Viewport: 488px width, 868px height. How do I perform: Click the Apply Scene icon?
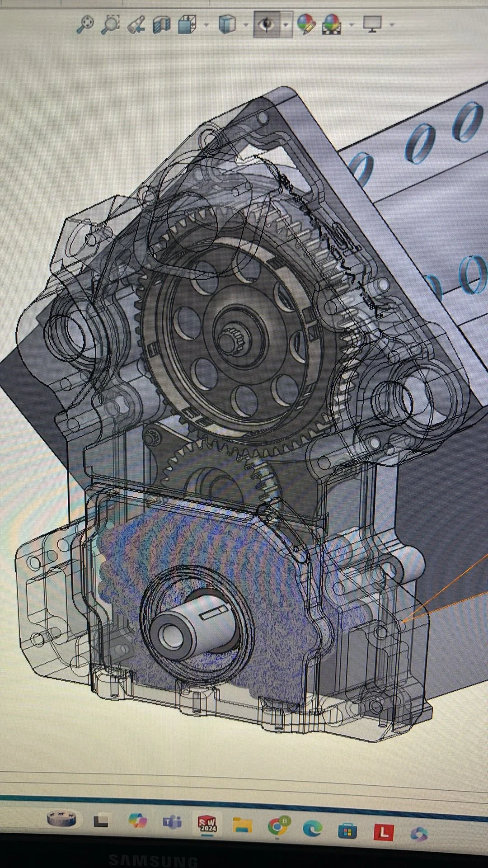[331, 24]
